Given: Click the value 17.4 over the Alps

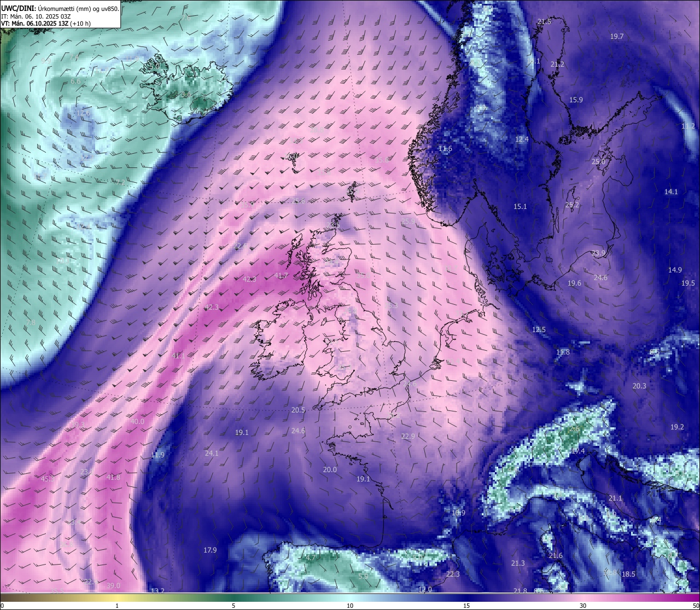Looking at the screenshot, I should pos(578,451).
